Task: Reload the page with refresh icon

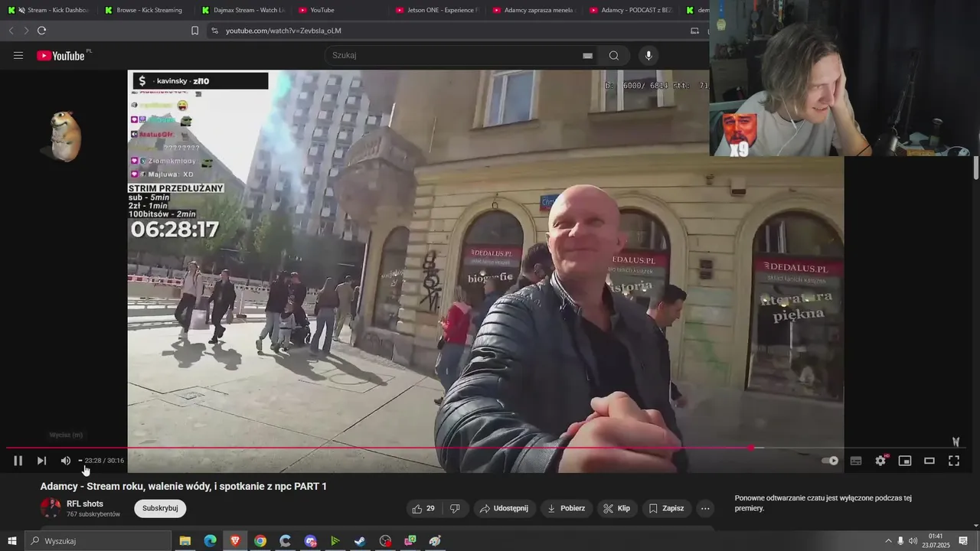Action: pos(41,31)
